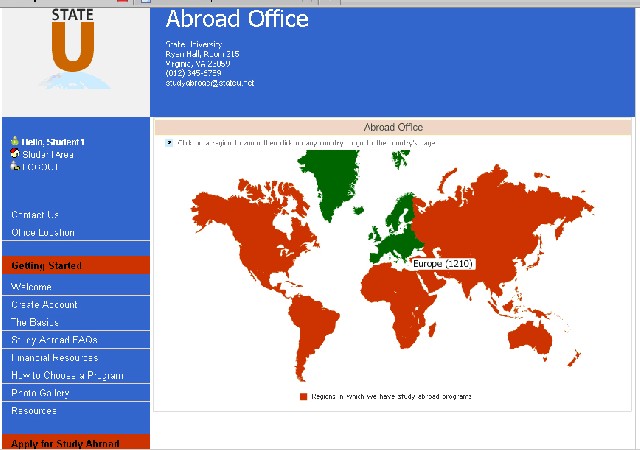Click the small arrow icon before map instructions

point(169,143)
